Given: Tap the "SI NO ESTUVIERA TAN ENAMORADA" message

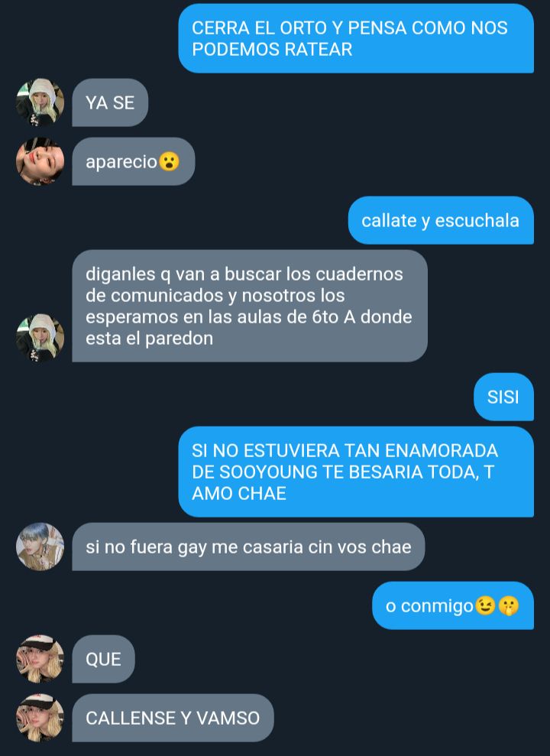Looking at the screenshot, I should click(x=356, y=472).
